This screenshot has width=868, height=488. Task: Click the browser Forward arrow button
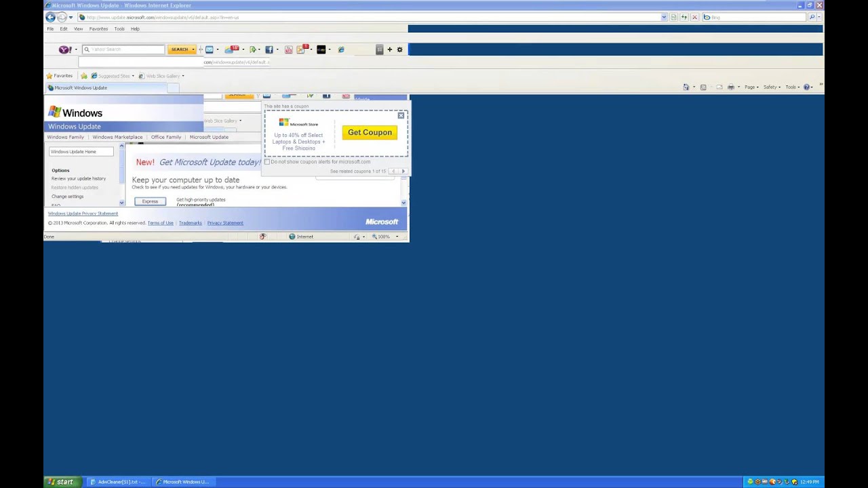(x=62, y=17)
